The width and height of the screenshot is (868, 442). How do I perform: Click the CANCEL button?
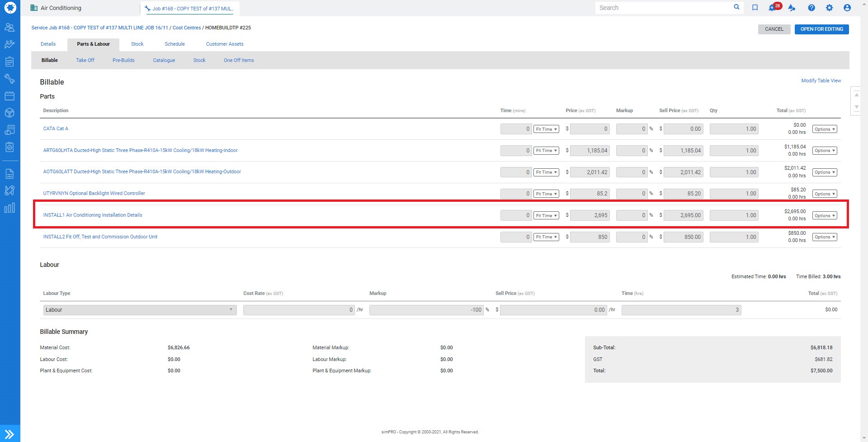(x=774, y=29)
